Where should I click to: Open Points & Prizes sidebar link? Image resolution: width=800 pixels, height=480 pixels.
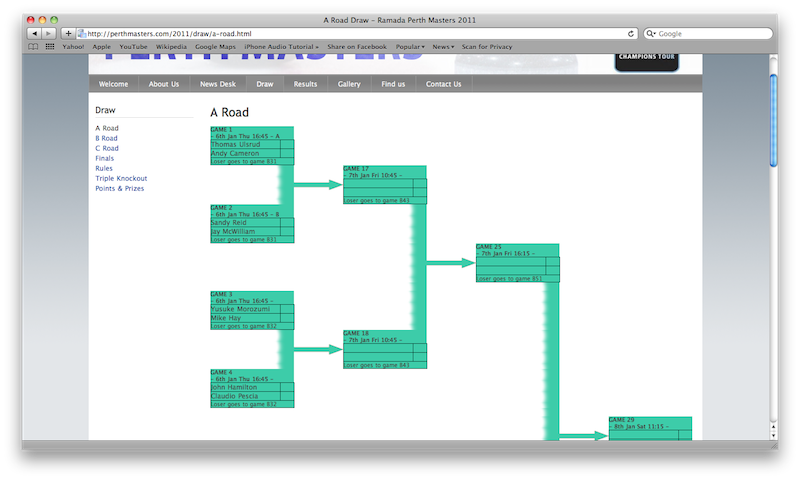click(119, 188)
